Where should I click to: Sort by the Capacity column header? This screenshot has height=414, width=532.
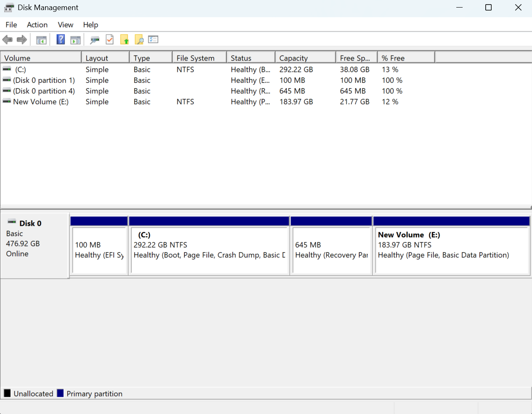306,58
